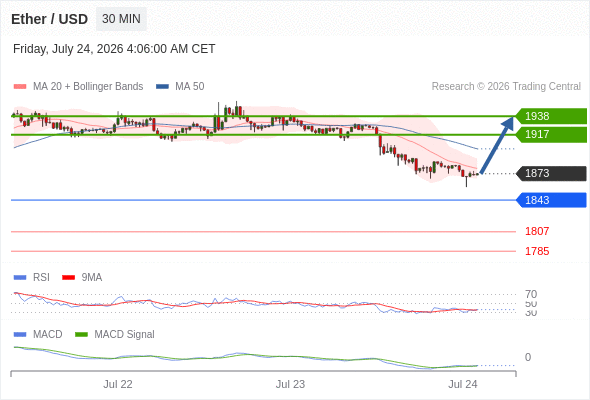Click the Ether / USD title
The height and width of the screenshot is (400, 590).
49,19
